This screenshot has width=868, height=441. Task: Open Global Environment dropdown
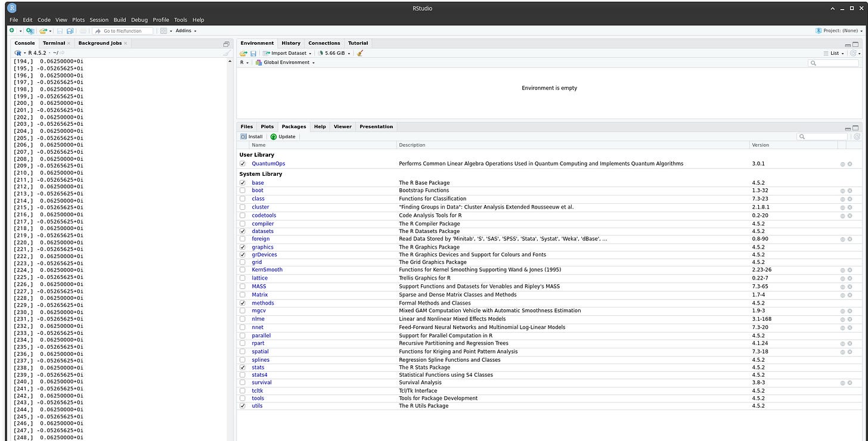pos(285,63)
